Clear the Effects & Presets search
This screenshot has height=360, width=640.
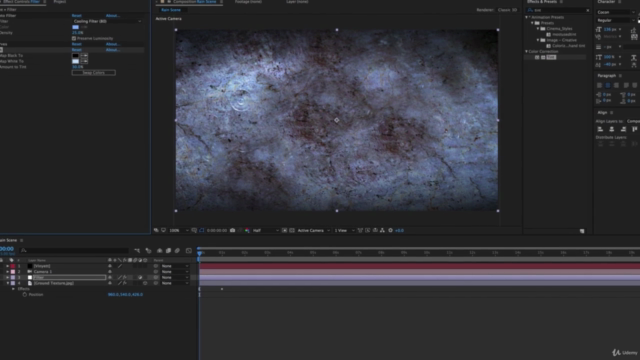click(588, 10)
